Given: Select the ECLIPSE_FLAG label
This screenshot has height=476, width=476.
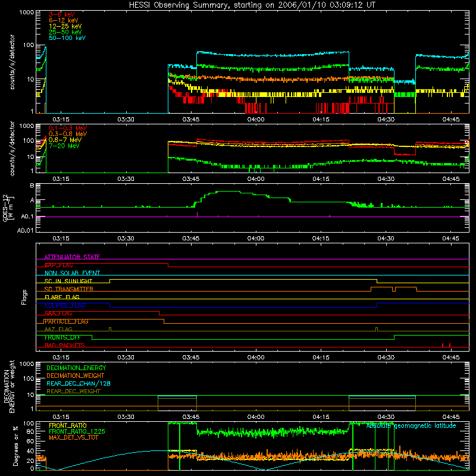Looking at the screenshot, I should pyautogui.click(x=65, y=305).
